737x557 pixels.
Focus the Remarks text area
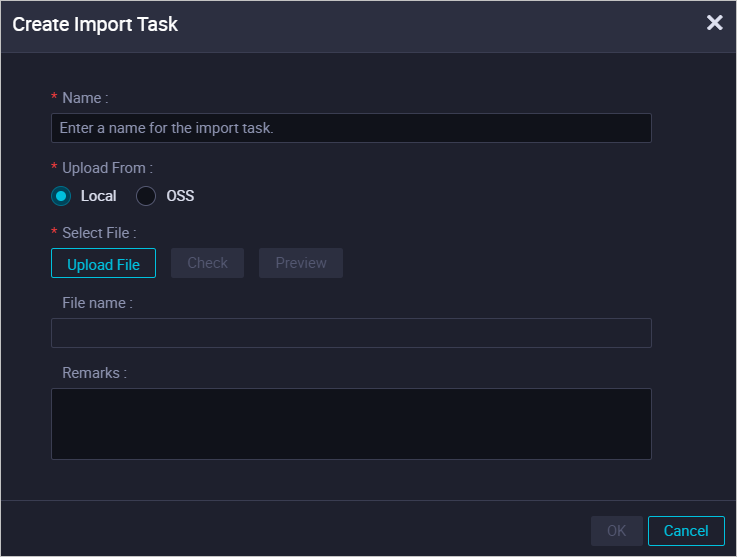pyautogui.click(x=351, y=424)
